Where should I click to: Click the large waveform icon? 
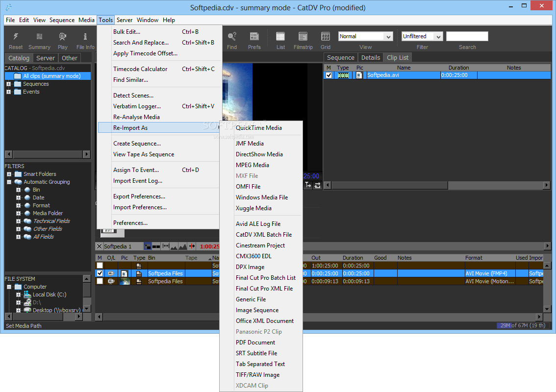[182, 246]
